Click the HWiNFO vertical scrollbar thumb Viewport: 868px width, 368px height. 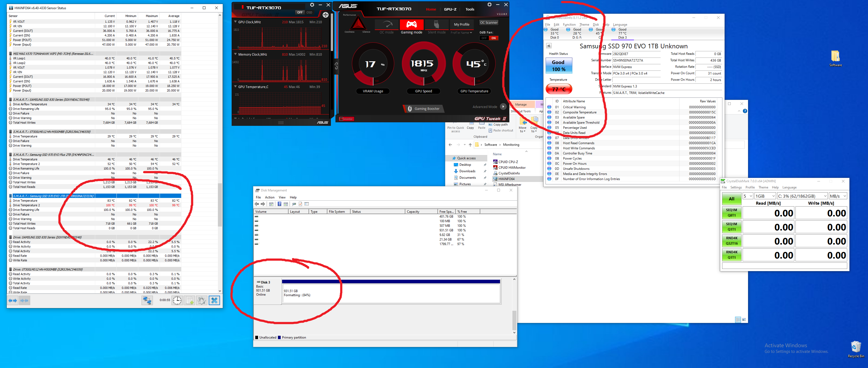click(x=220, y=205)
